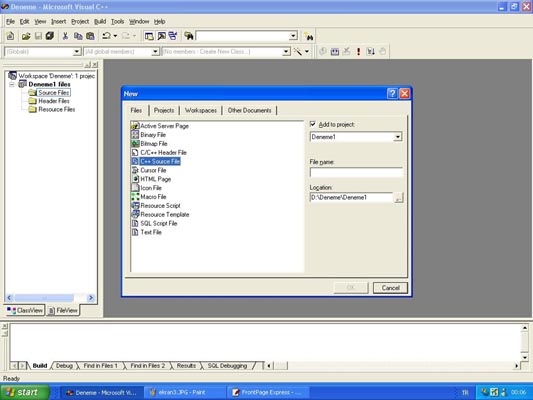Screen dimensions: 533x400
Task: Click the help question mark in New dialog
Action: click(392, 93)
